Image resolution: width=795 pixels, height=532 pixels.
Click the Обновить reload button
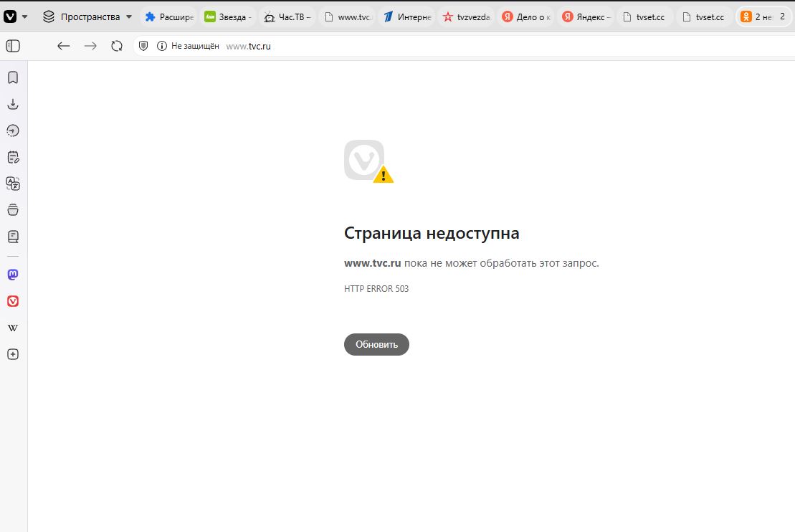click(x=376, y=344)
